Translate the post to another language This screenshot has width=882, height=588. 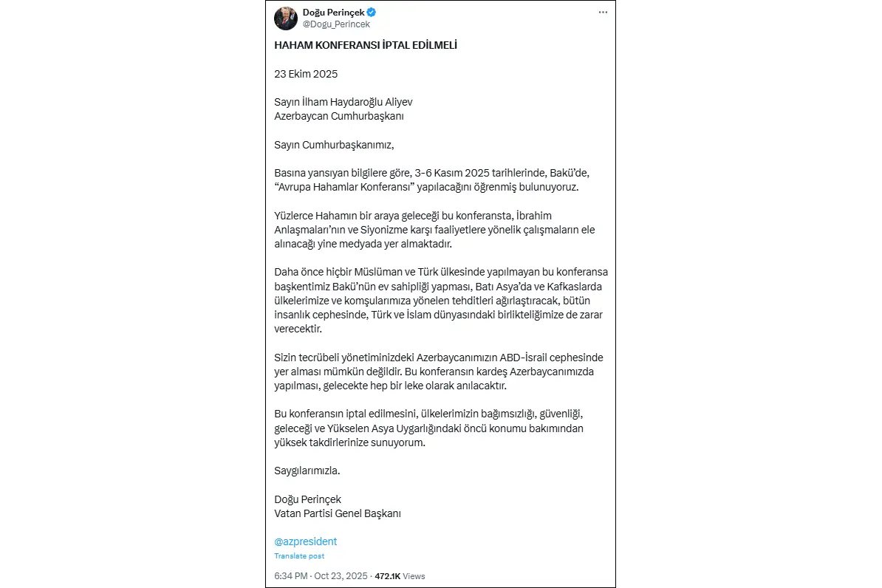pos(299,555)
